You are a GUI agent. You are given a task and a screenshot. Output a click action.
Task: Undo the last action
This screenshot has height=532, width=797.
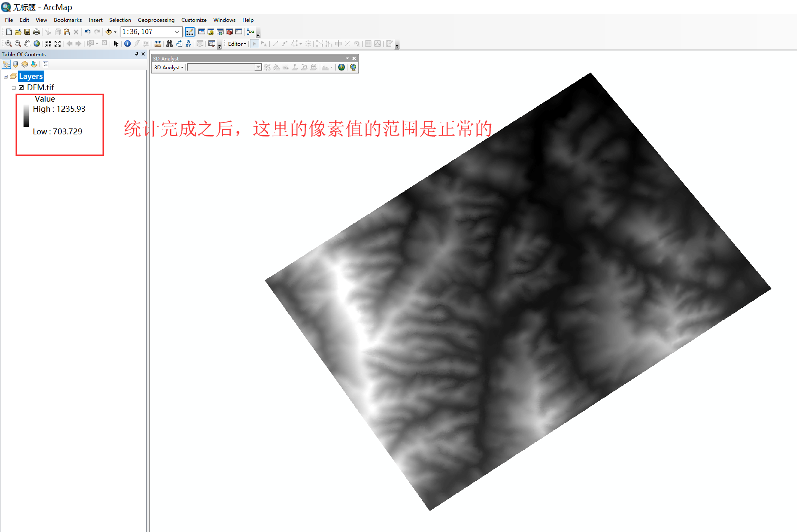(x=87, y=32)
